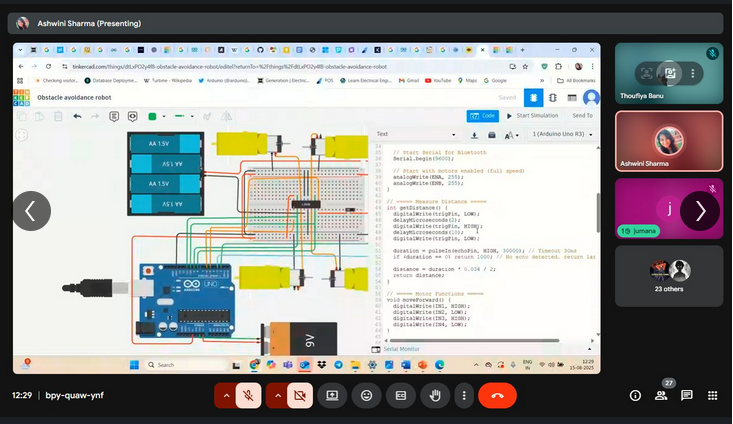Click the Windows Start button

pos(134,365)
